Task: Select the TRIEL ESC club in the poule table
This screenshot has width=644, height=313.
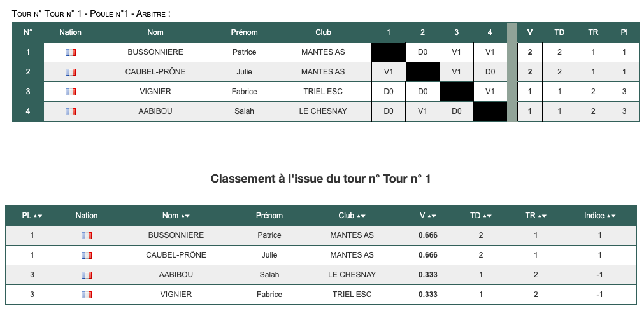Action: point(323,92)
